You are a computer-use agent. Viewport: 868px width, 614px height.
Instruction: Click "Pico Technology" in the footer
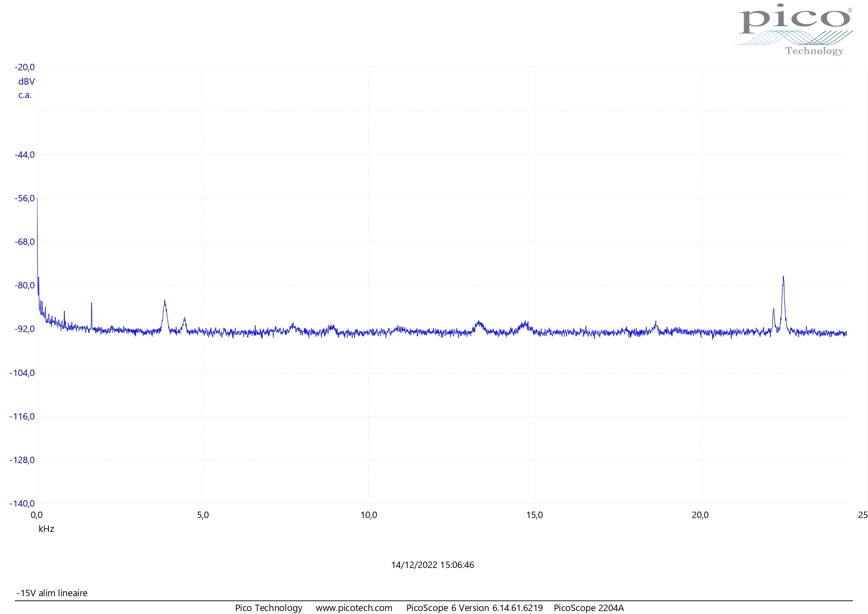coord(269,608)
